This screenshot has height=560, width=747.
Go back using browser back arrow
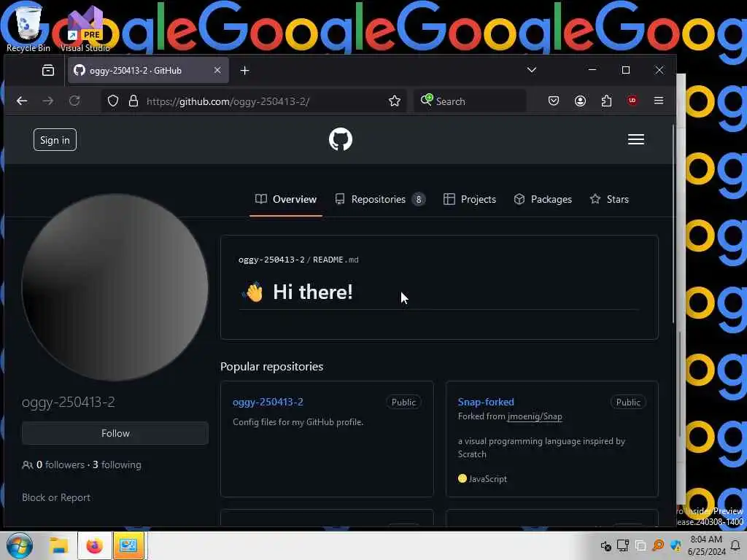coord(22,101)
